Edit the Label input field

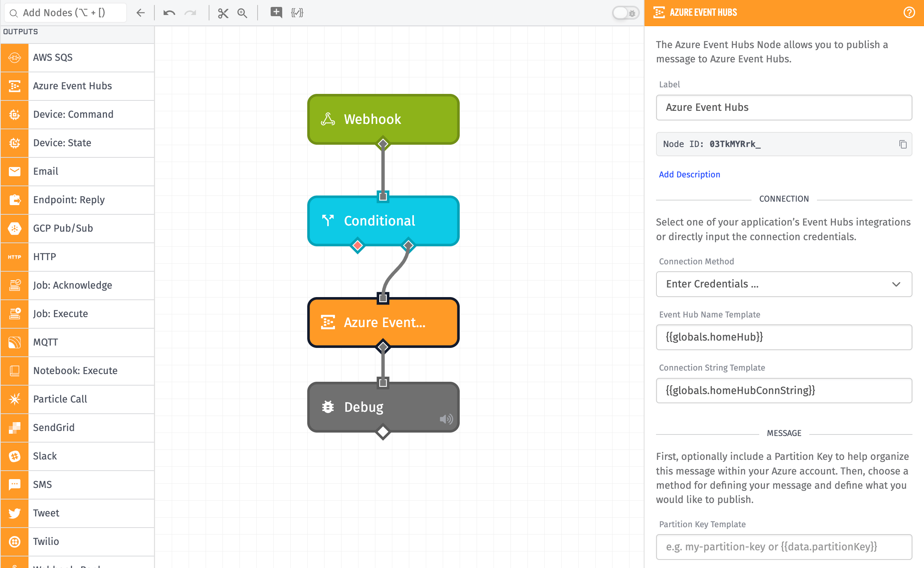pyautogui.click(x=784, y=107)
